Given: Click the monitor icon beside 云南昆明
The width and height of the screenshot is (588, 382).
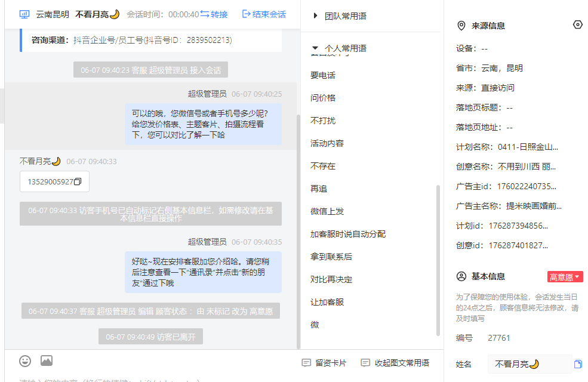Looking at the screenshot, I should [x=24, y=14].
